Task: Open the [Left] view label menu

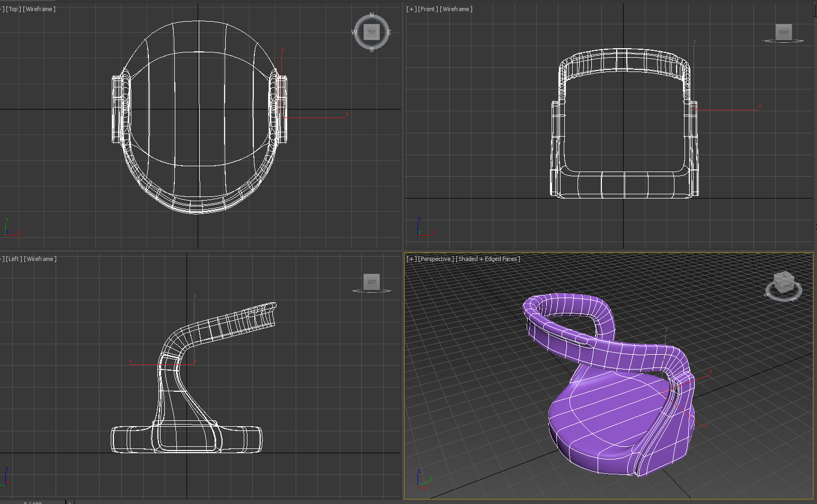Action: (14, 259)
